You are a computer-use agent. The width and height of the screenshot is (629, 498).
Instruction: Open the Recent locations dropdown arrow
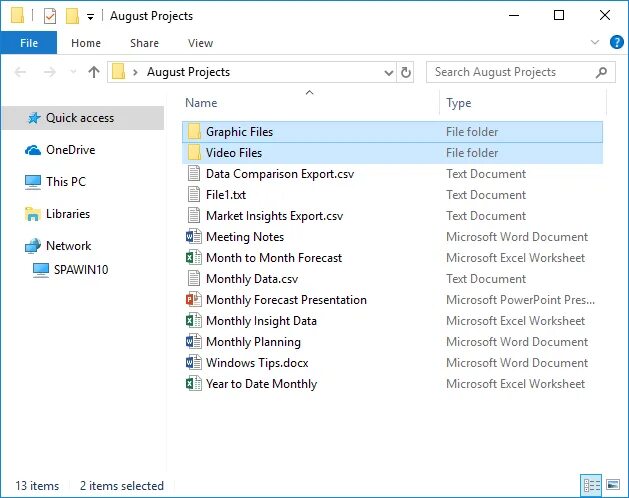pos(72,72)
